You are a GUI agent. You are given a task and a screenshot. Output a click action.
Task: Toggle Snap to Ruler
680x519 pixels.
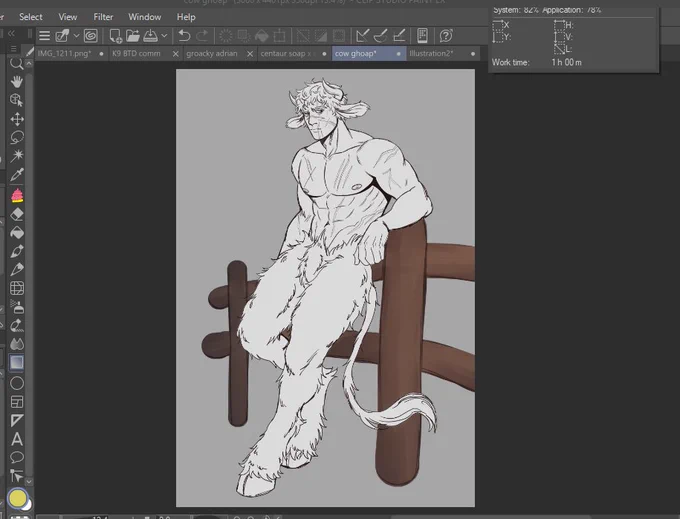(x=362, y=36)
